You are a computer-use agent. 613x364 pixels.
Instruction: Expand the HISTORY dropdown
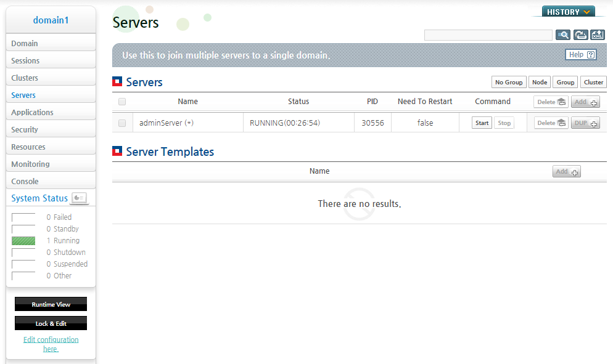569,12
